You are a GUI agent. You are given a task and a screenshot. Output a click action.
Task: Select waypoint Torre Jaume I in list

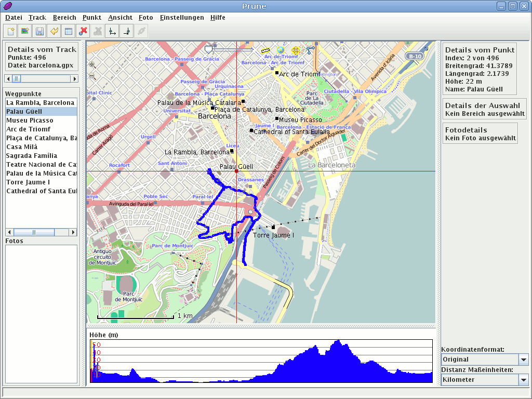coord(42,182)
